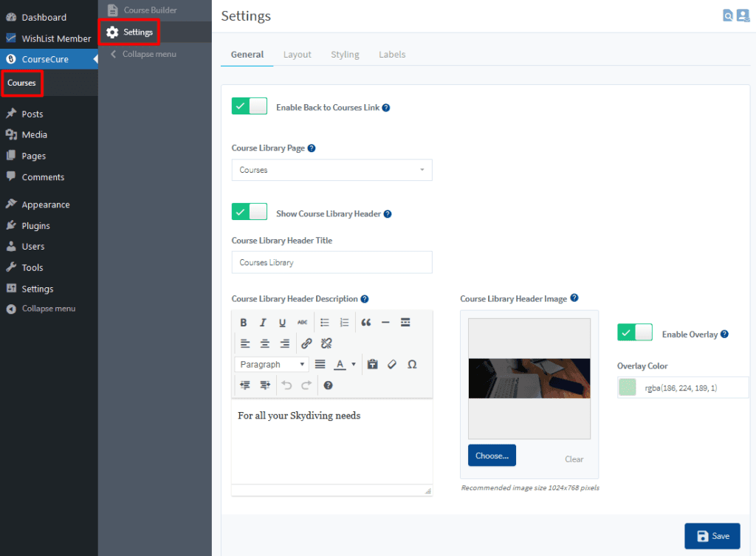This screenshot has width=756, height=556.
Task: Switch to the Styling tab
Action: coord(345,55)
